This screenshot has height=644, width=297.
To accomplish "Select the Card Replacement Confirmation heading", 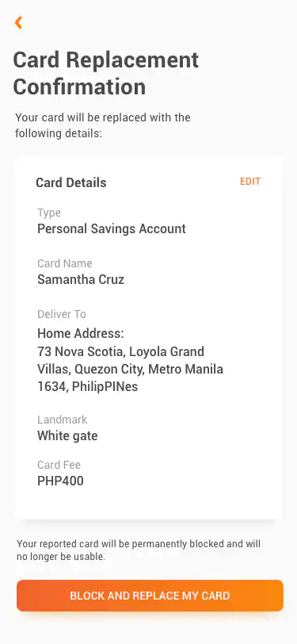I will pyautogui.click(x=106, y=74).
